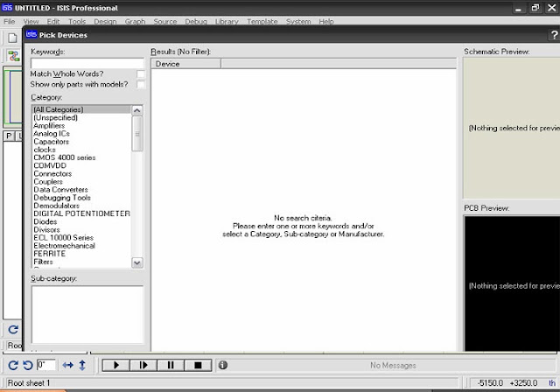Click the category list scrollbar thumb
Viewport: 560px width, 392px height.
[137, 134]
